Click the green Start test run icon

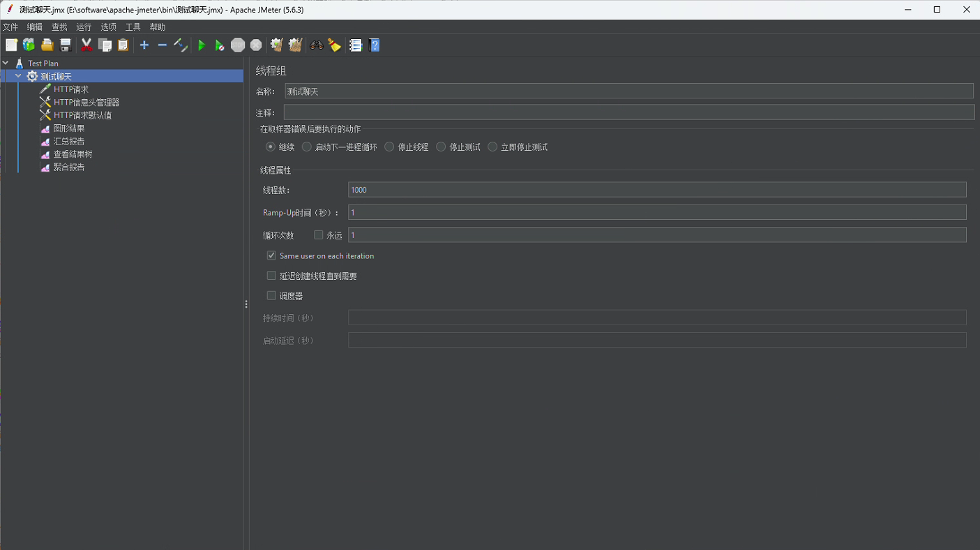[202, 45]
